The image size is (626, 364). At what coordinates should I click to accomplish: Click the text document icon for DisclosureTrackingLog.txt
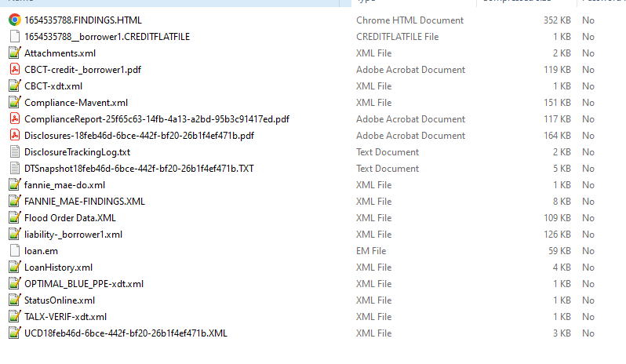point(14,152)
